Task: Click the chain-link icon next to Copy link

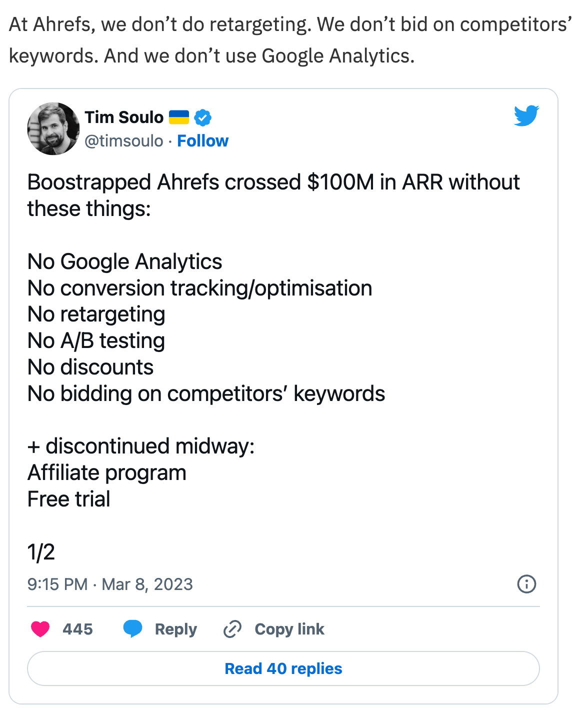Action: click(x=233, y=629)
